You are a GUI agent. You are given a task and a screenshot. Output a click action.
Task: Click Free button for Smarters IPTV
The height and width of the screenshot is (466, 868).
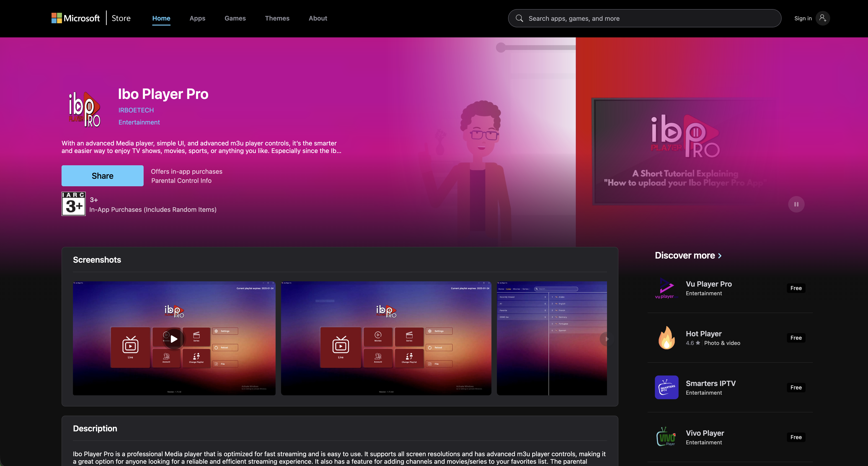point(796,388)
